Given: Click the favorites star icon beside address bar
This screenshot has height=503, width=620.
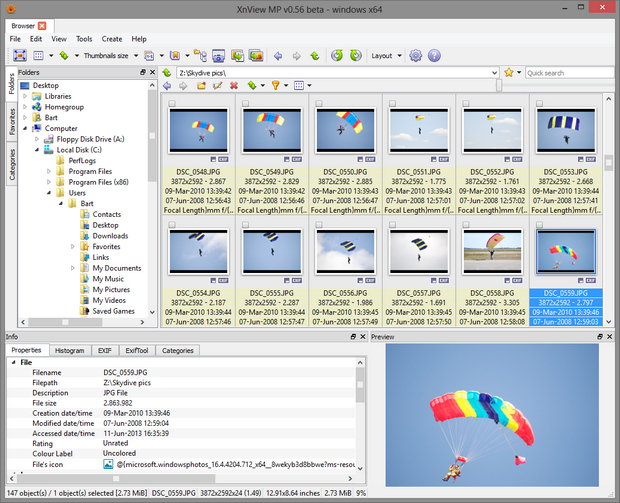Looking at the screenshot, I should [x=509, y=73].
